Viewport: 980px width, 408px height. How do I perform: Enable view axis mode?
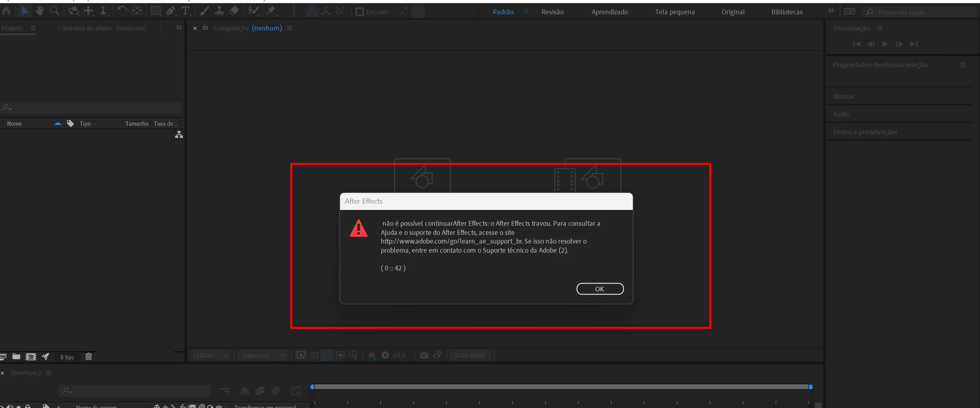(340, 11)
